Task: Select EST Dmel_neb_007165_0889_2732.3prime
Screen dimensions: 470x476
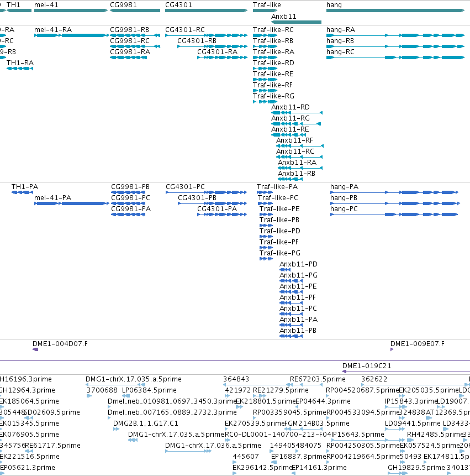Action: [x=109, y=418]
